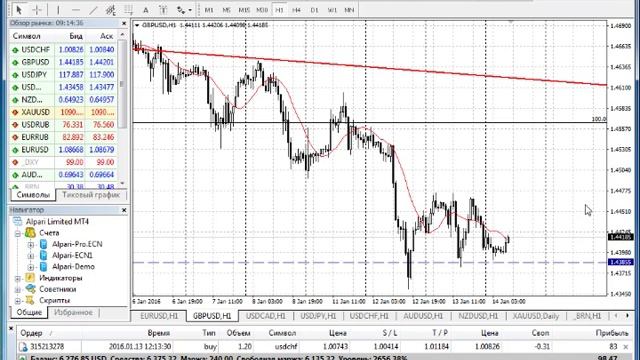Expand the Советники tree node
Viewport: 640px width, 360px height.
18,289
